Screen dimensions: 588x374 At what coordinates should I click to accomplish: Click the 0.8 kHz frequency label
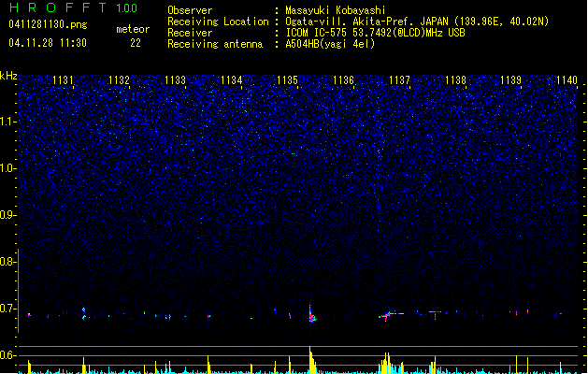coord(7,262)
